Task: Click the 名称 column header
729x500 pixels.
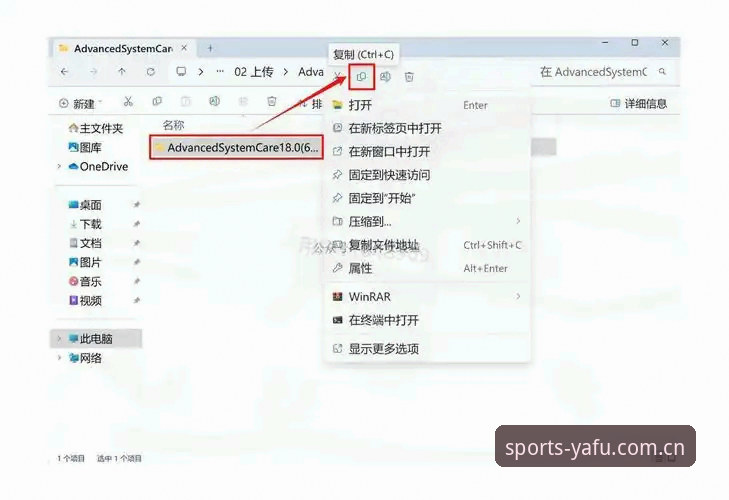Action: (x=173, y=125)
